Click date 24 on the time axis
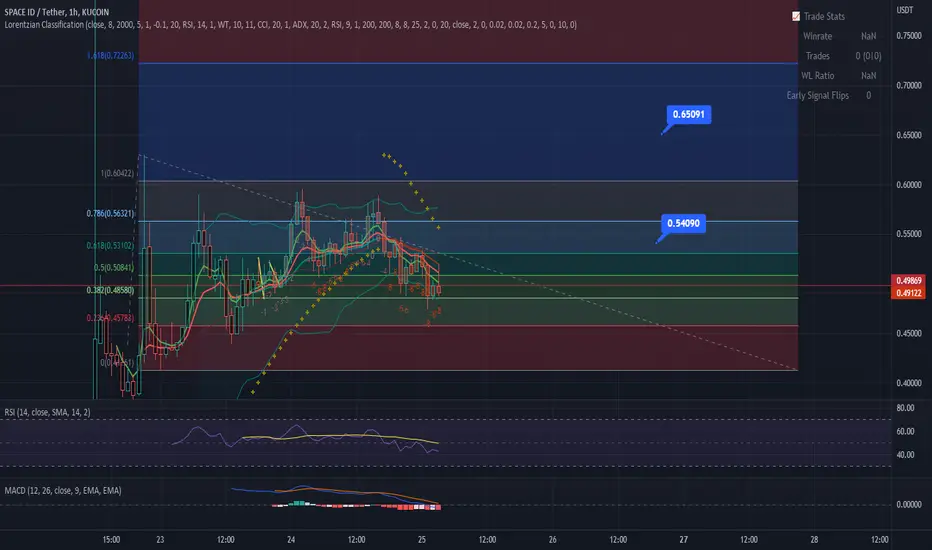 point(291,540)
